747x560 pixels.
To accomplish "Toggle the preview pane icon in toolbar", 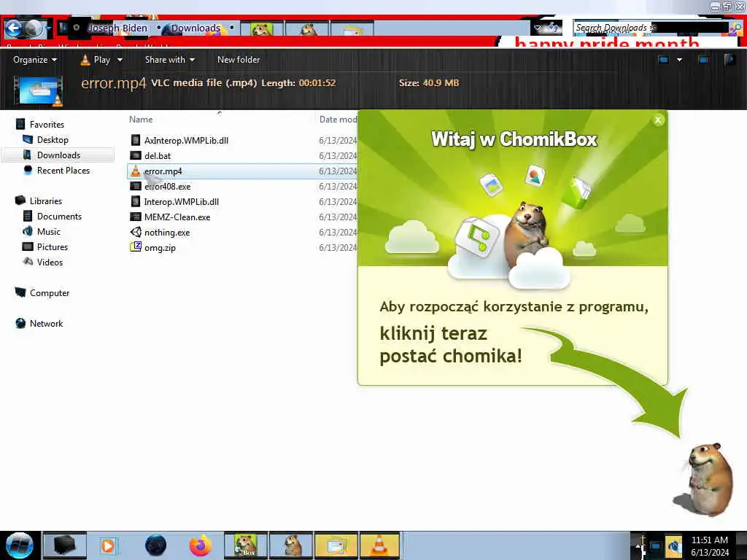I will pos(703,60).
